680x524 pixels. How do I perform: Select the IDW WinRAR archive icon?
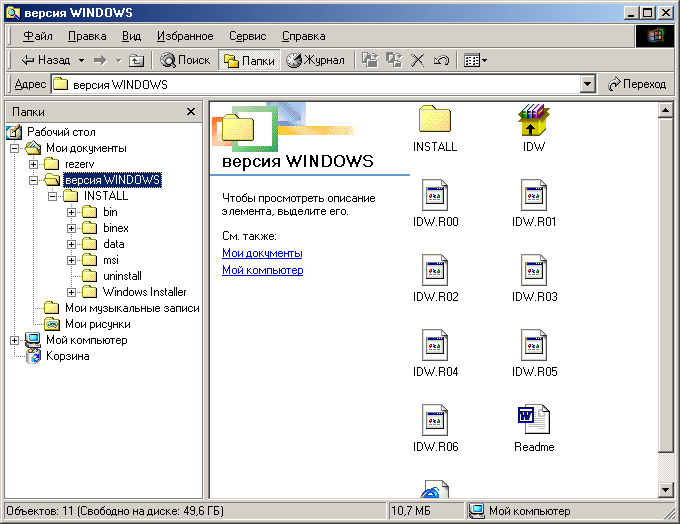click(x=533, y=119)
